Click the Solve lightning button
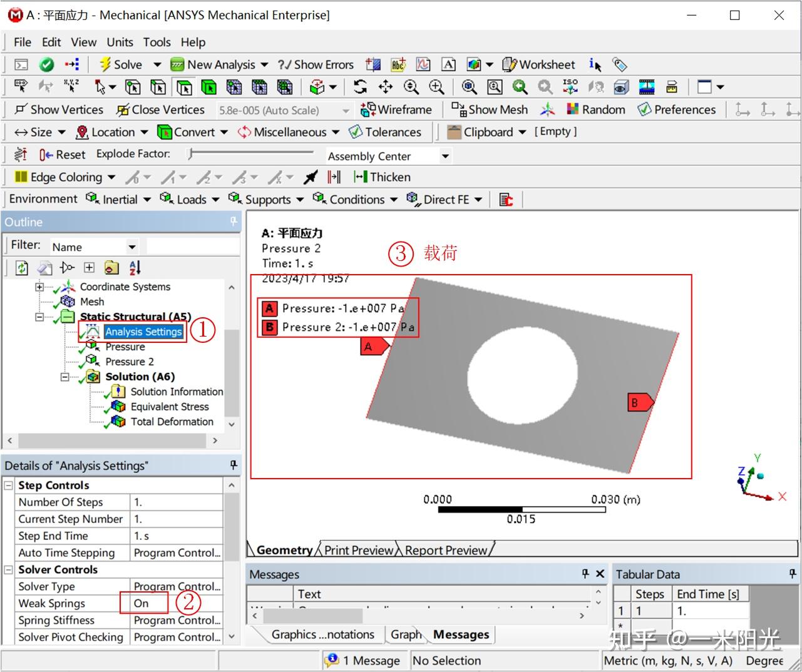This screenshot has height=672, width=802. [121, 64]
